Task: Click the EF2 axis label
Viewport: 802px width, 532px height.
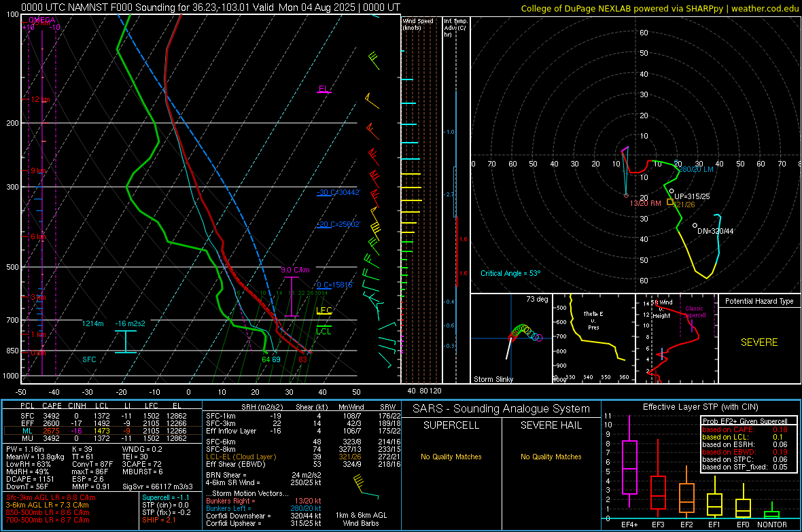Action: click(x=686, y=525)
